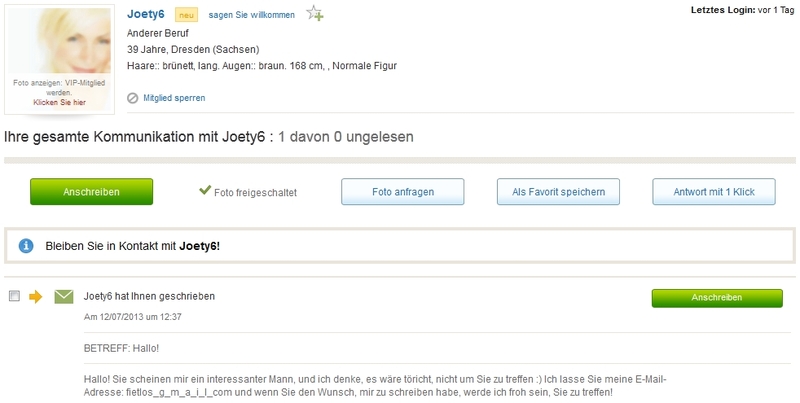Open the green envelope message icon
Viewport: 800px width, 403px height.
(x=64, y=296)
